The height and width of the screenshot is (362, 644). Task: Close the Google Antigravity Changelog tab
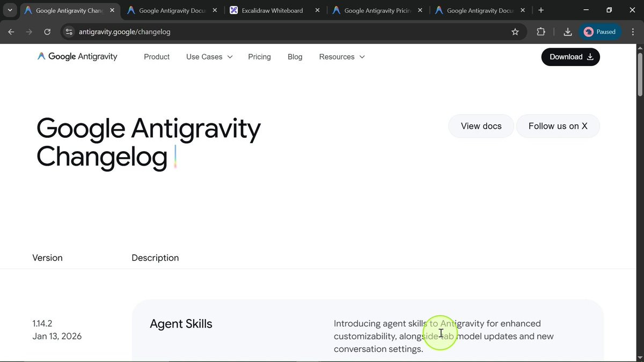[x=112, y=10]
